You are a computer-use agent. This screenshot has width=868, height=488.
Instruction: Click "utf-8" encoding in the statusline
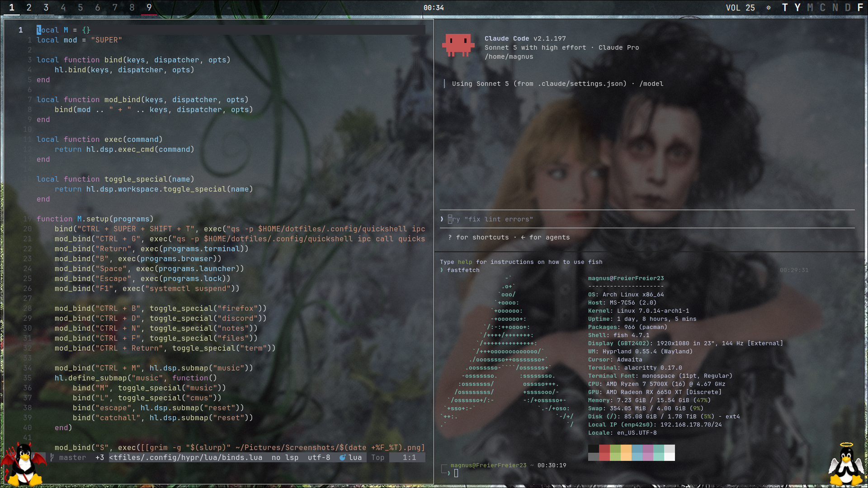319,457
